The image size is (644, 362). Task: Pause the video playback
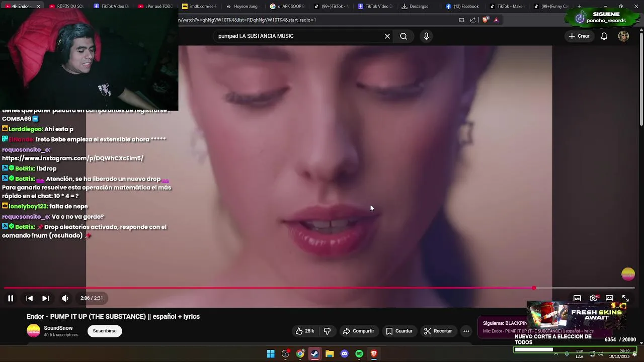point(10,298)
